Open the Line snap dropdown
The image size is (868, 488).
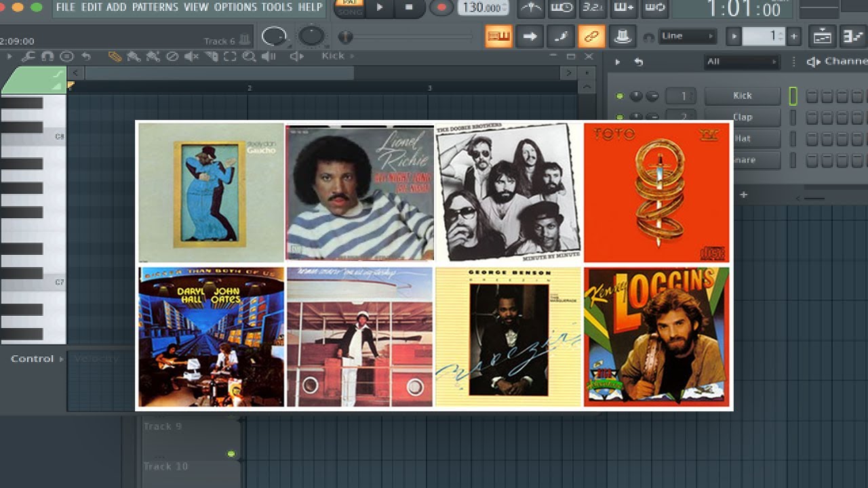pyautogui.click(x=688, y=36)
